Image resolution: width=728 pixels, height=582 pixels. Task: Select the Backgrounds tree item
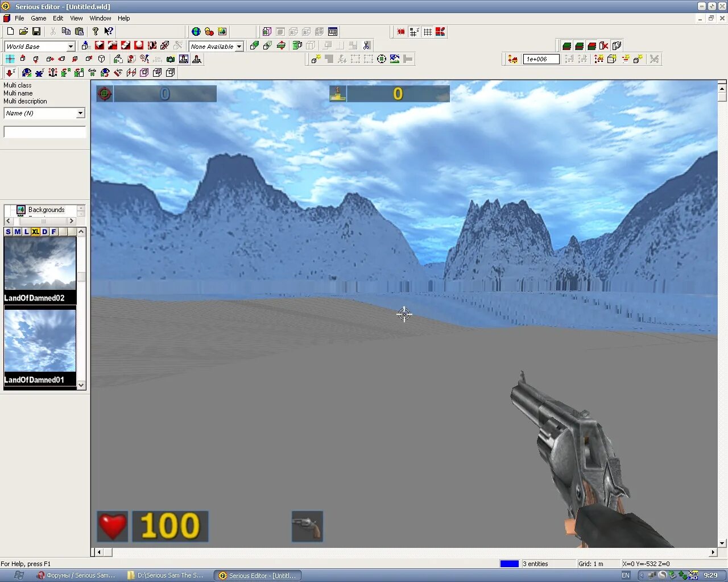[x=46, y=210]
